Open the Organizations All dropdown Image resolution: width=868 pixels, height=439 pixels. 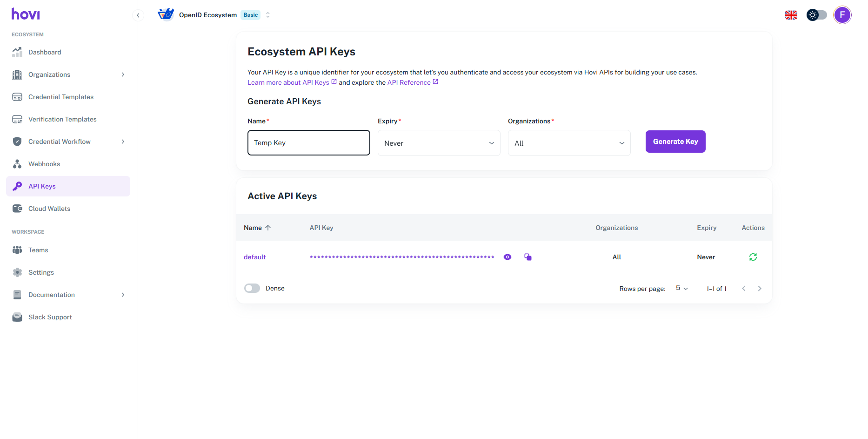point(569,143)
